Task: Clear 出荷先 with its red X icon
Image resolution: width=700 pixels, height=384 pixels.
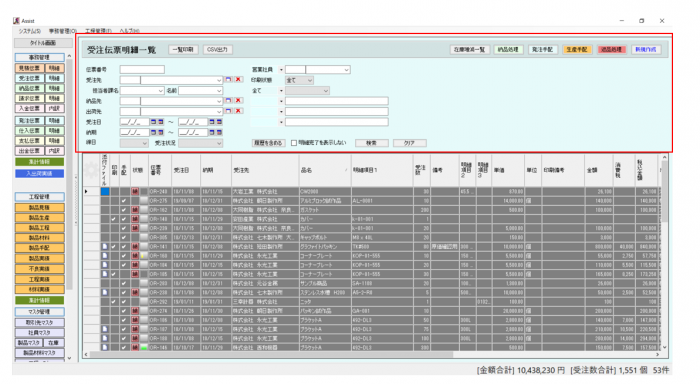Action: click(238, 111)
